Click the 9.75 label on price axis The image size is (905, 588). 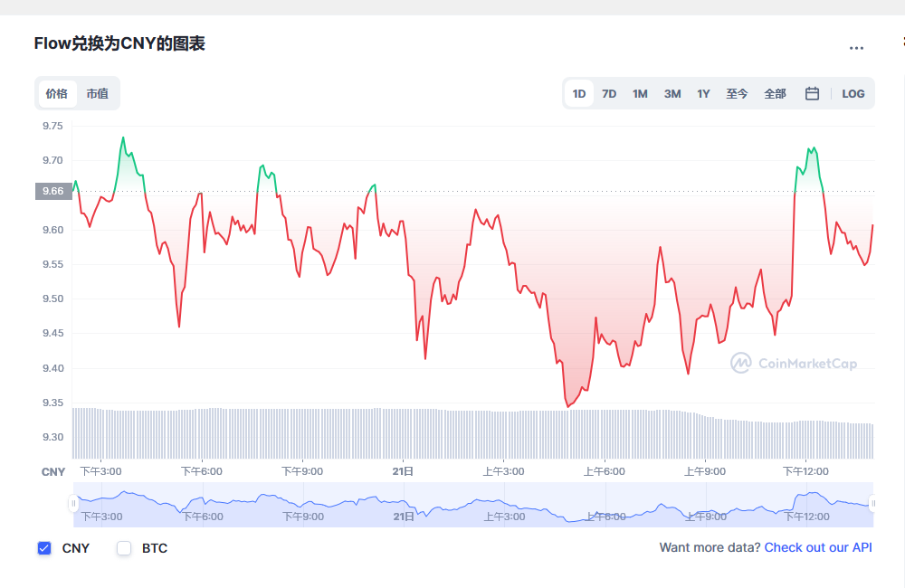coord(52,126)
